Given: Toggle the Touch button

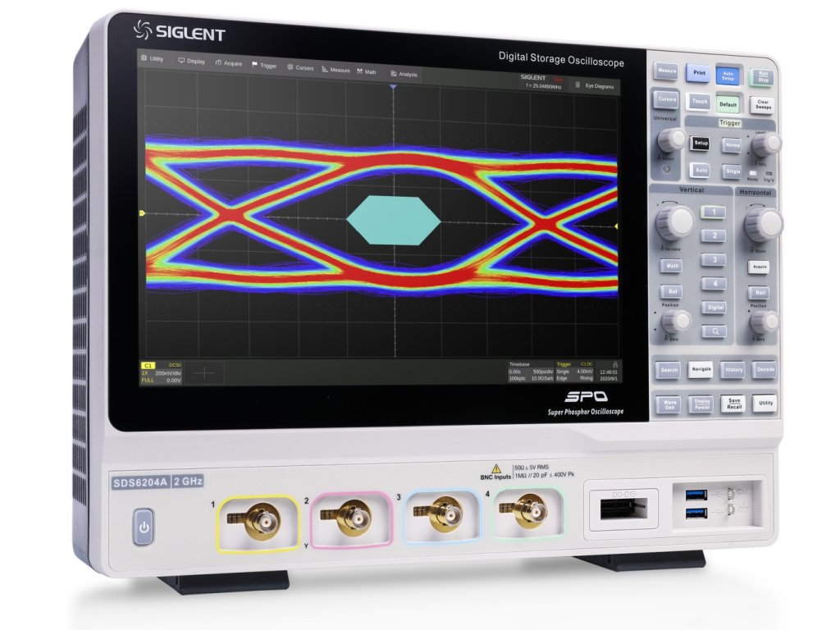Looking at the screenshot, I should (x=700, y=101).
